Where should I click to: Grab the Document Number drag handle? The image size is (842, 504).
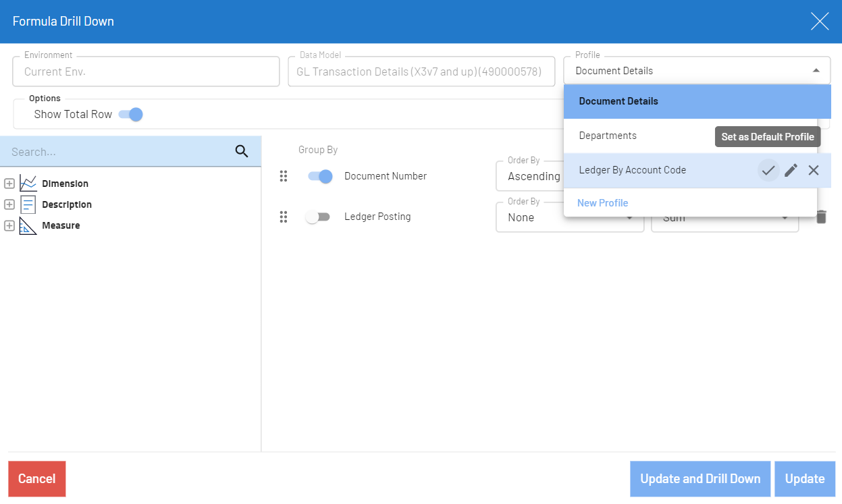pyautogui.click(x=284, y=176)
